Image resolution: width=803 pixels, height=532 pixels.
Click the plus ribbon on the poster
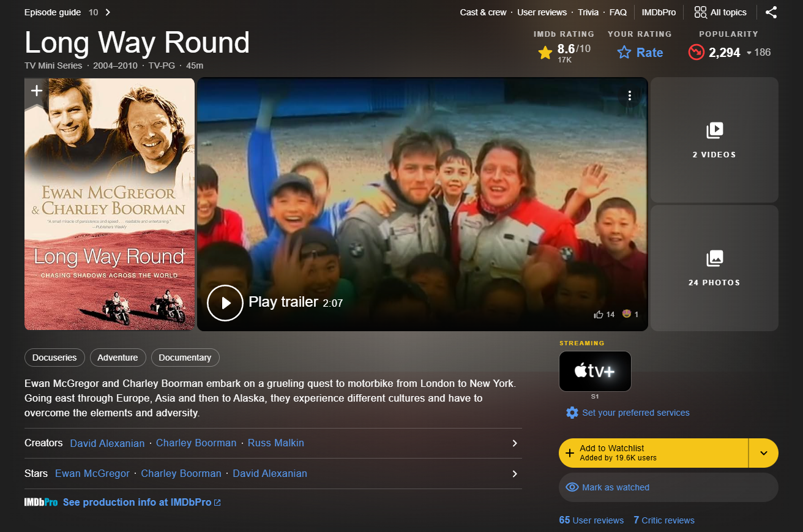coord(37,92)
